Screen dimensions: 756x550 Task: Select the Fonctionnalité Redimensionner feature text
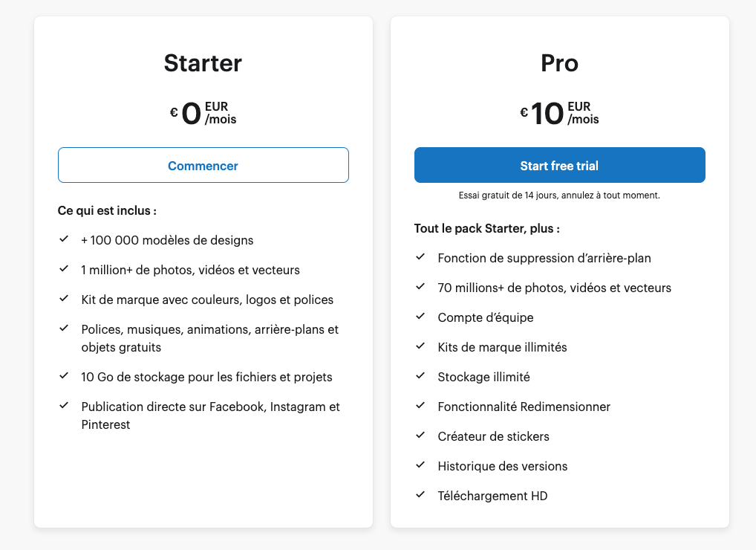[524, 407]
